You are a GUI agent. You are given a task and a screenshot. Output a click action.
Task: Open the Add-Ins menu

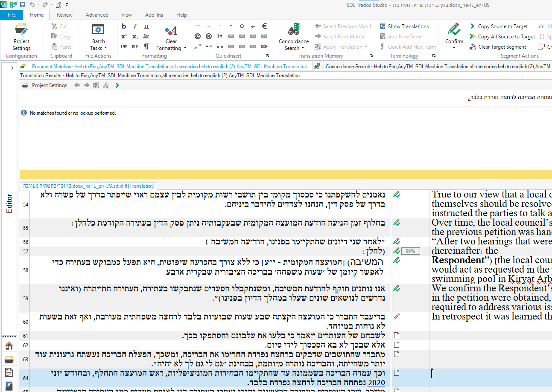tap(154, 15)
